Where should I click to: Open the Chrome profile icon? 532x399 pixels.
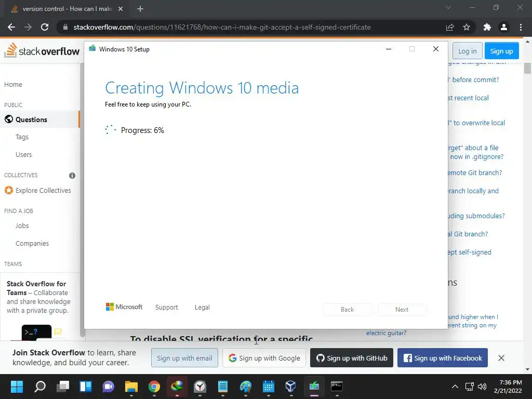[x=504, y=27]
